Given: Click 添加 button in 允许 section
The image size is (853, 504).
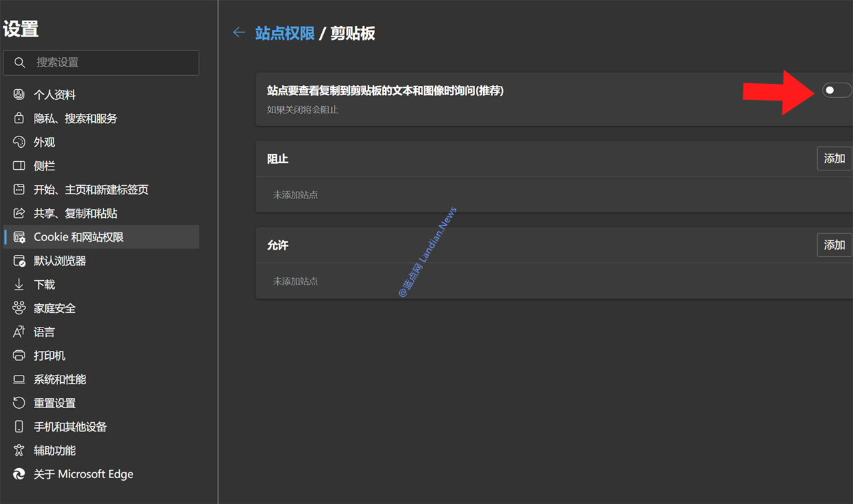Looking at the screenshot, I should (x=834, y=245).
